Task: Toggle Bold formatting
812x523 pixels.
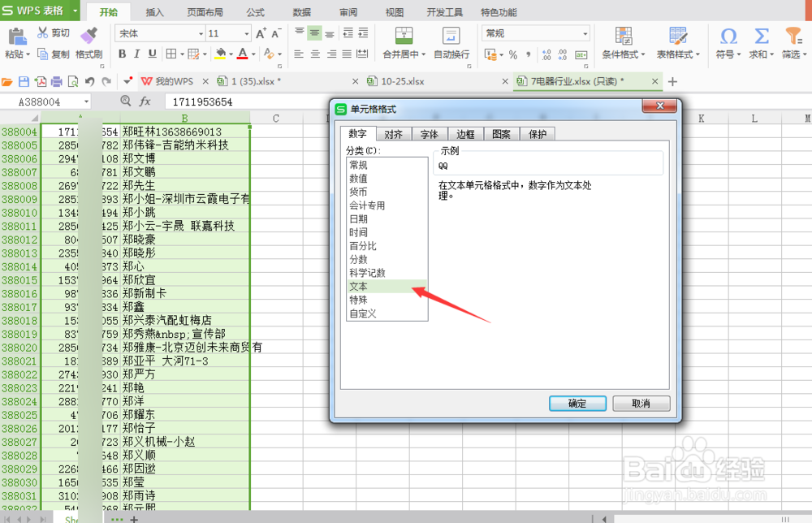Action: [123, 54]
